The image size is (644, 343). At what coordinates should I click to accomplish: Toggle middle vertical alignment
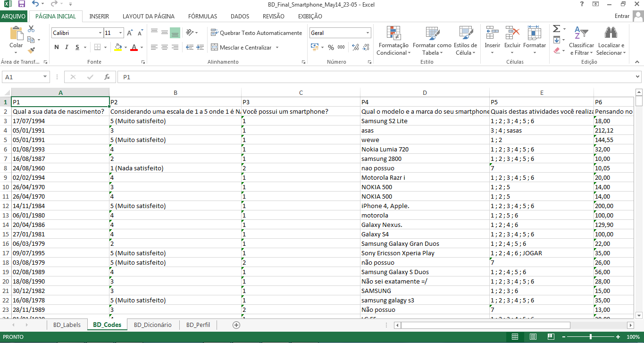tap(165, 33)
